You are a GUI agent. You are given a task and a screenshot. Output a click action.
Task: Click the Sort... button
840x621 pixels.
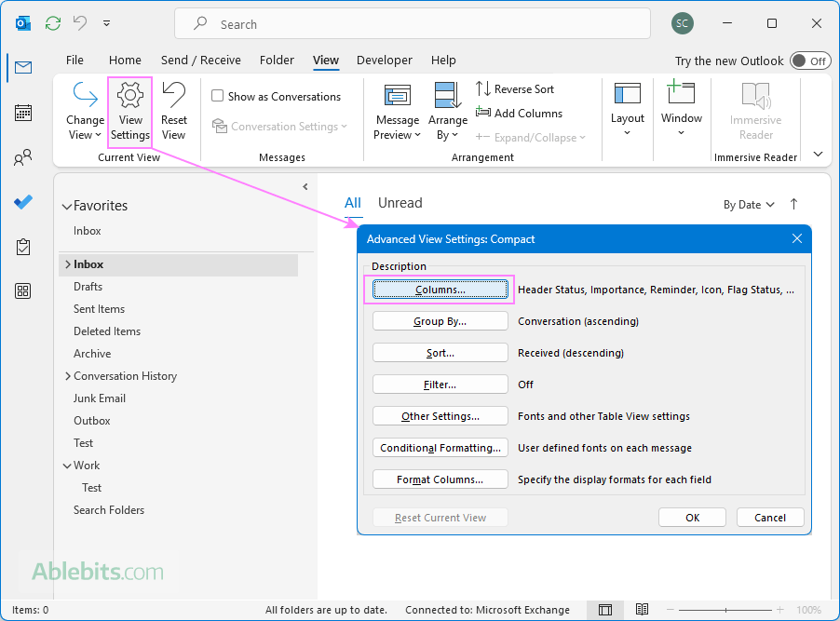(x=440, y=353)
